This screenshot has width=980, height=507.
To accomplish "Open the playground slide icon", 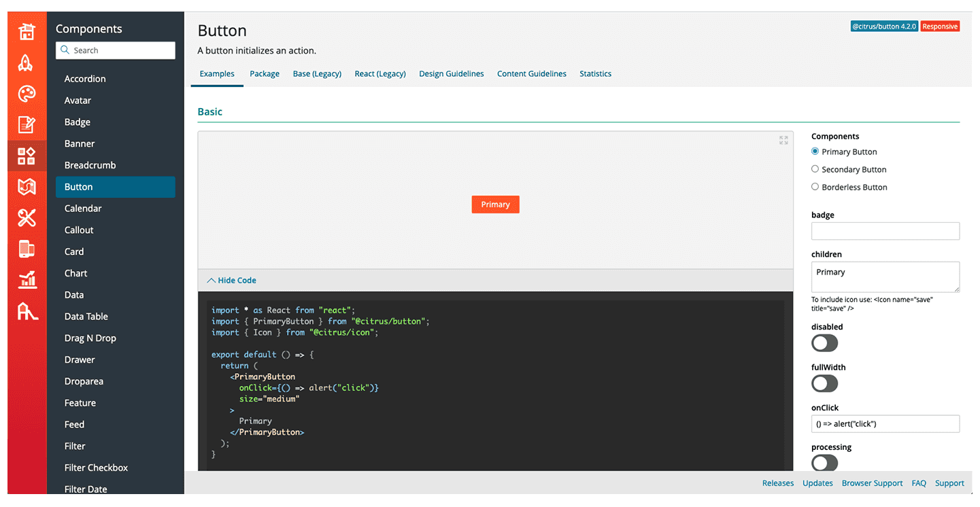I will [27, 311].
